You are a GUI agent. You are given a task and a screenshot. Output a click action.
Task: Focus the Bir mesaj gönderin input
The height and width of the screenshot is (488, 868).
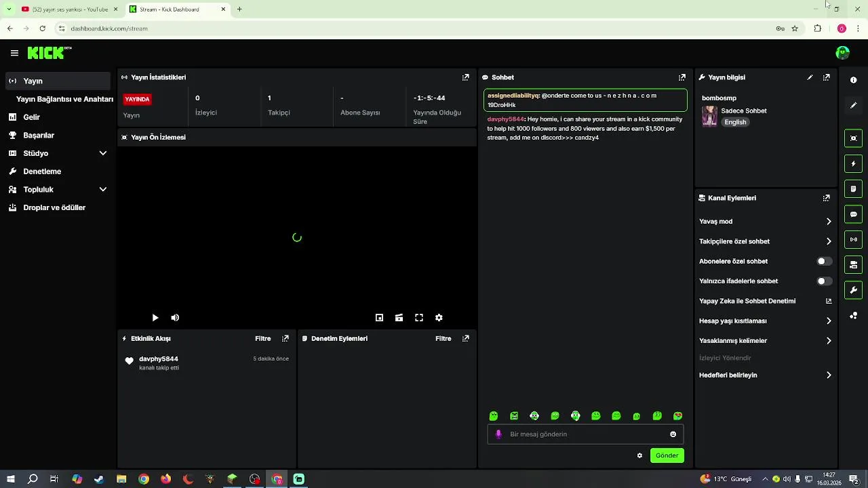pyautogui.click(x=587, y=434)
